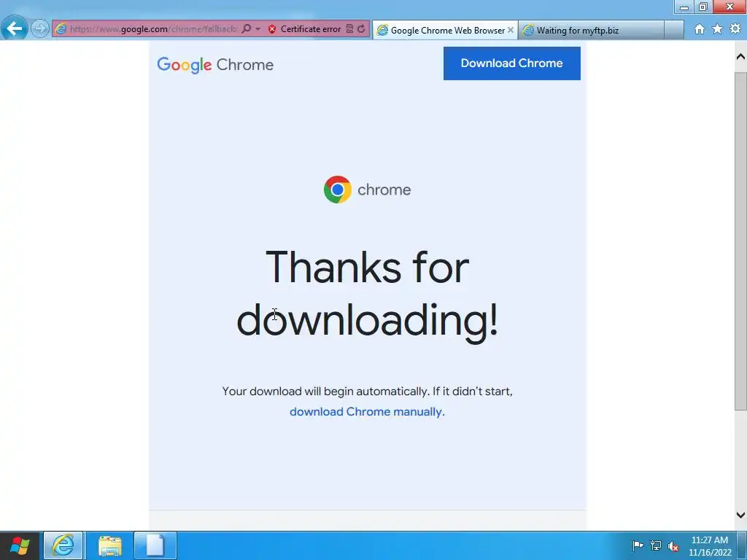
Task: Go back with the browser Back arrow
Action: click(x=15, y=28)
